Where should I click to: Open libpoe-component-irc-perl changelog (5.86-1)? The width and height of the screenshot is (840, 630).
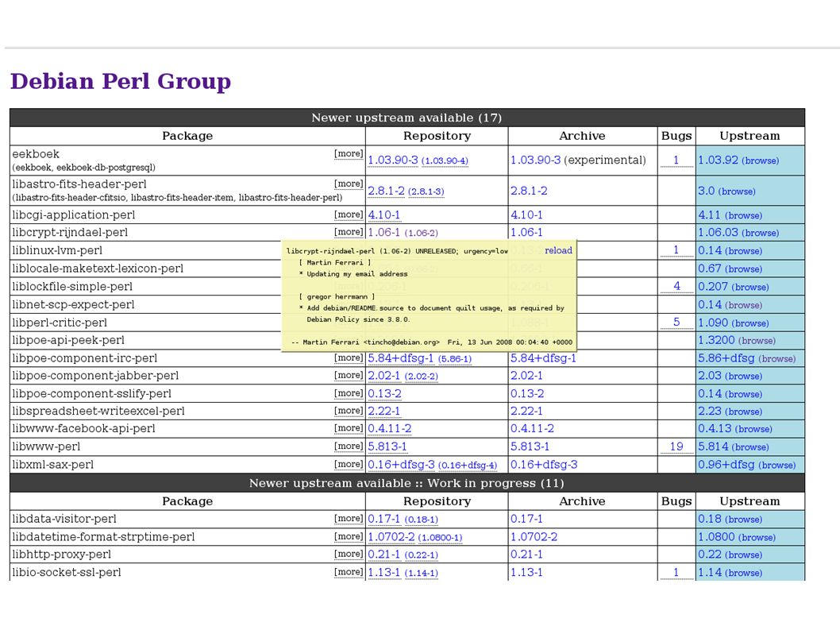pos(455,359)
